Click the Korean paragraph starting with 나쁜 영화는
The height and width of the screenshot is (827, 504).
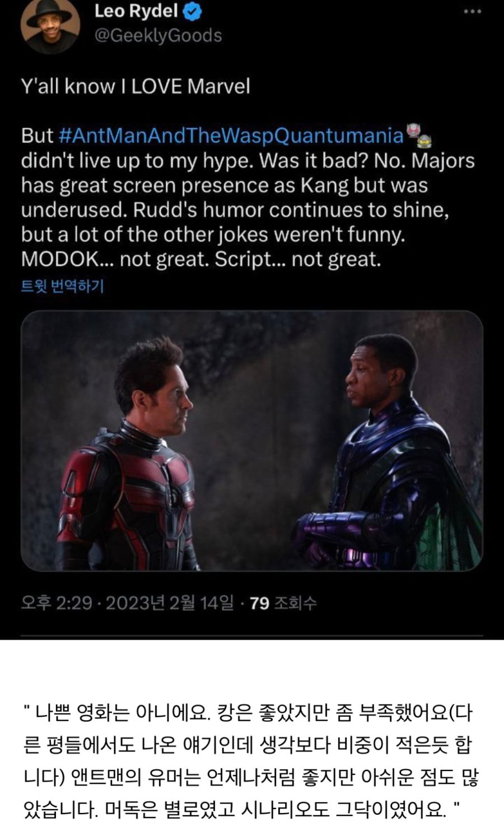pyautogui.click(x=251, y=760)
